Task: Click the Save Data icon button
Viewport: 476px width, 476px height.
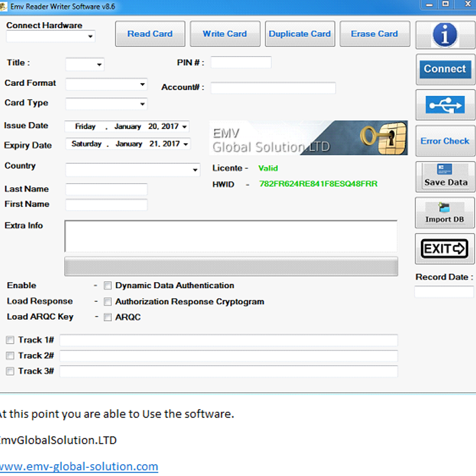Action: (x=445, y=177)
